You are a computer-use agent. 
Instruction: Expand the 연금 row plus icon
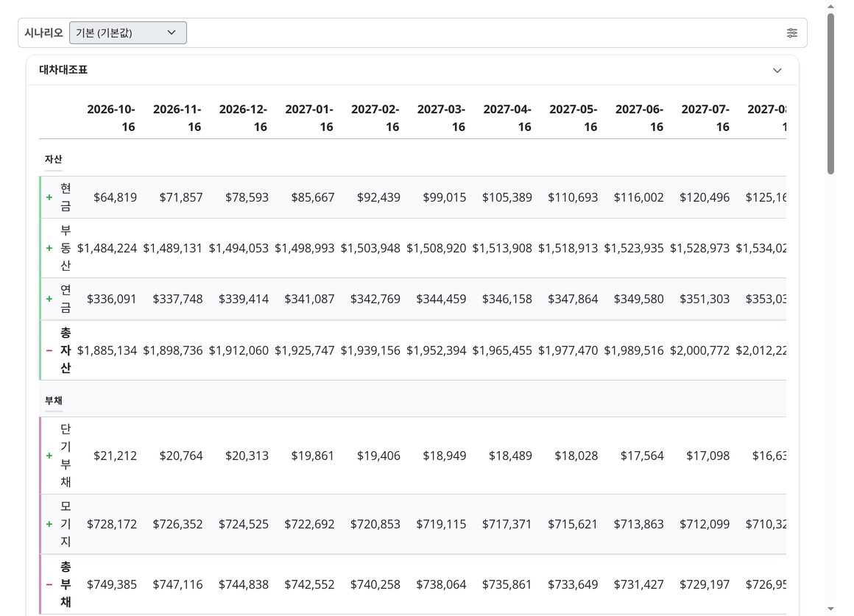click(49, 299)
